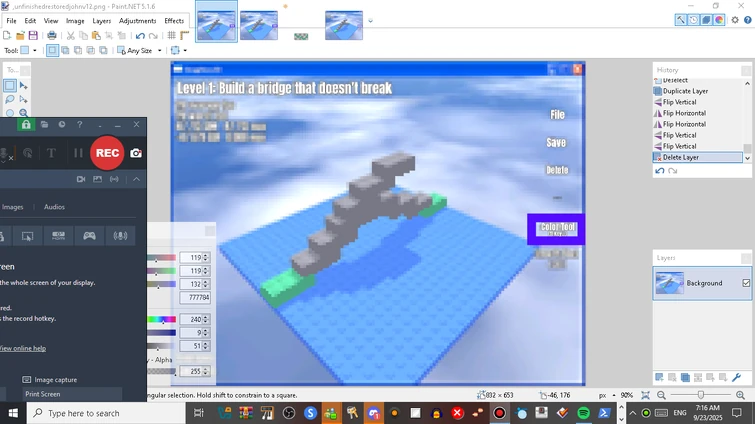Click the Zoom to window icon
The height and width of the screenshot is (424, 755).
(645, 395)
